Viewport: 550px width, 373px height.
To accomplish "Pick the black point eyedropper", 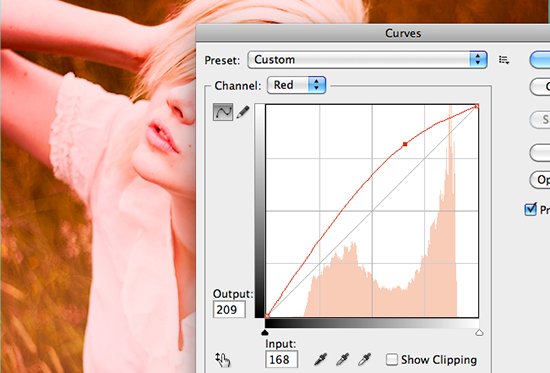I will 320,360.
